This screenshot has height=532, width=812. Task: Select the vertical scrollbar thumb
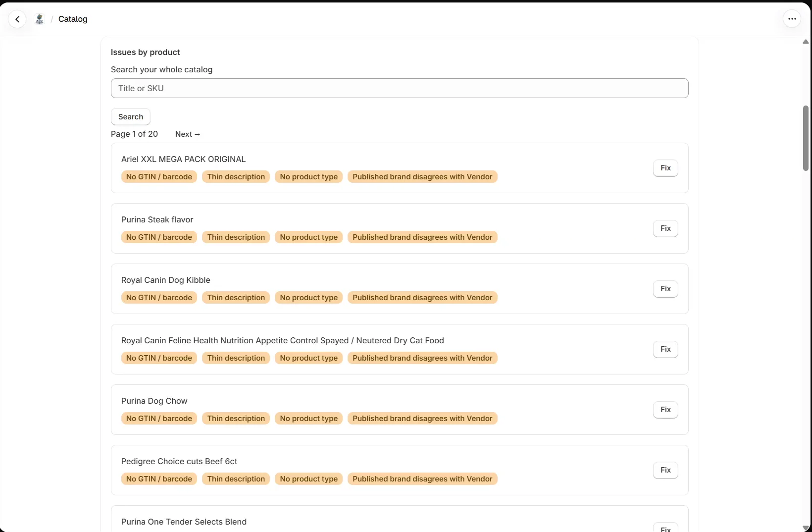tap(806, 138)
